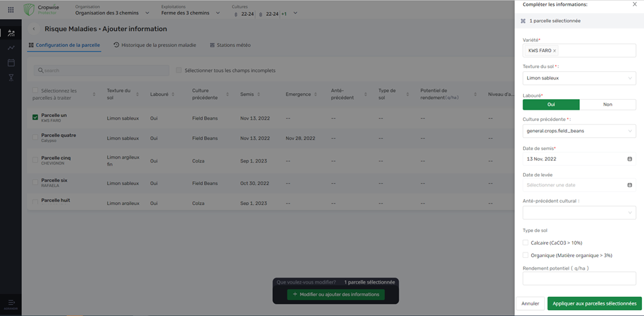
Task: Set Labouré to Non
Action: pos(608,104)
